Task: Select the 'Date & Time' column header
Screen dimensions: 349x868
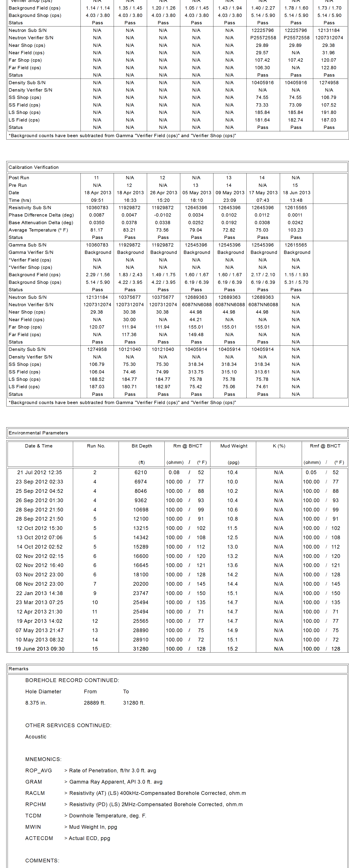Action: (x=39, y=446)
